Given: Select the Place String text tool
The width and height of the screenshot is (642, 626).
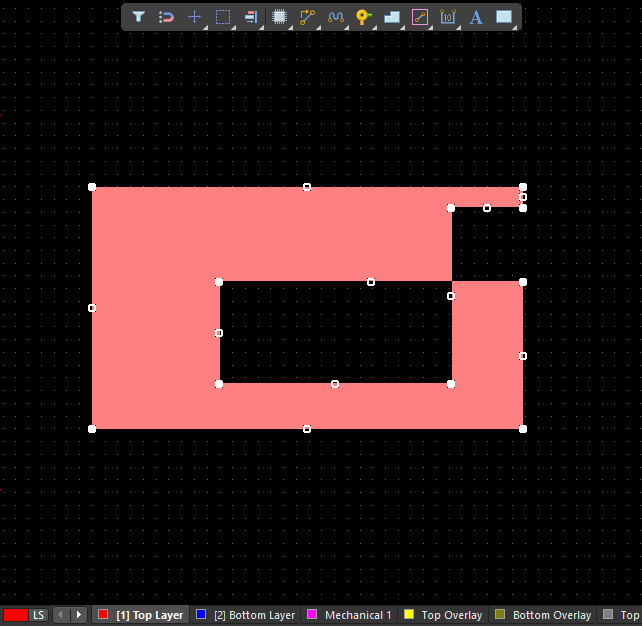Looking at the screenshot, I should point(476,17).
